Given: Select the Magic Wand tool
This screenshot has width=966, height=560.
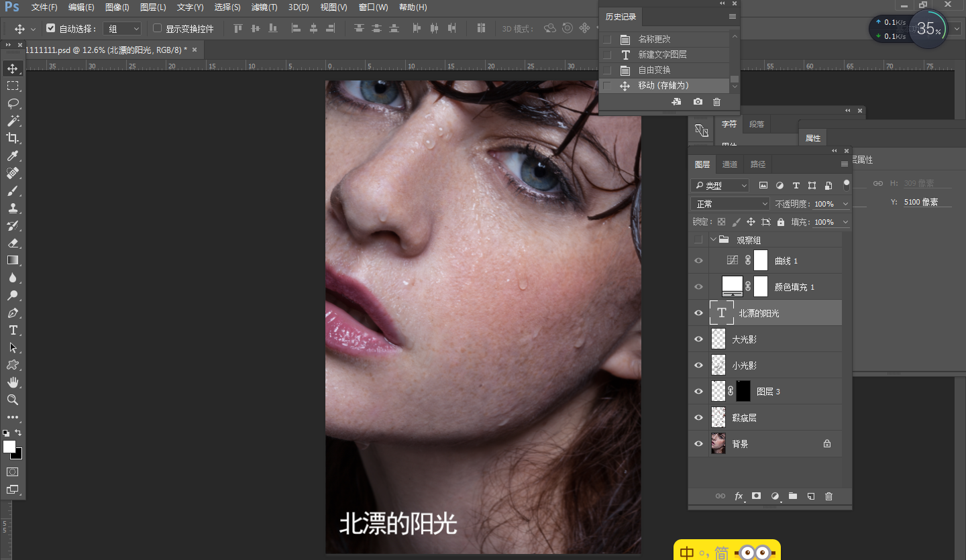Looking at the screenshot, I should [13, 121].
